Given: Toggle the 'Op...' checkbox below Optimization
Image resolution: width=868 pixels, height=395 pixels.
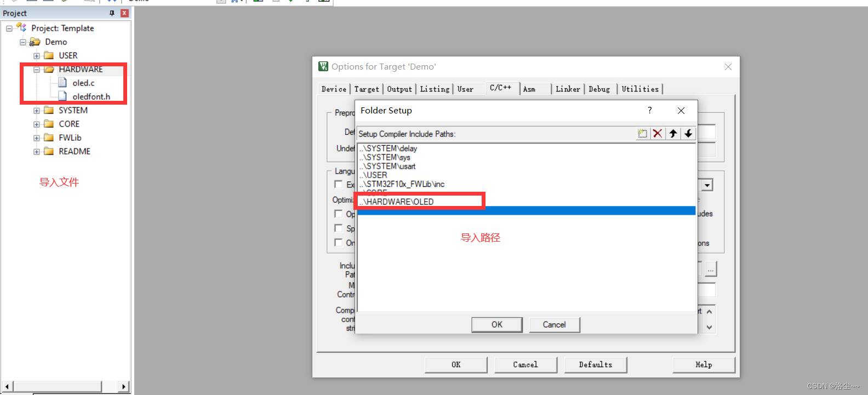Looking at the screenshot, I should [339, 214].
